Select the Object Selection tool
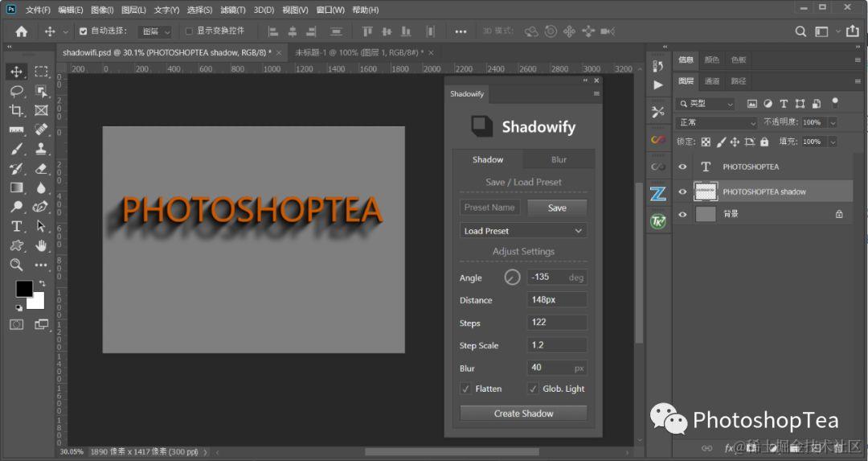 point(41,91)
